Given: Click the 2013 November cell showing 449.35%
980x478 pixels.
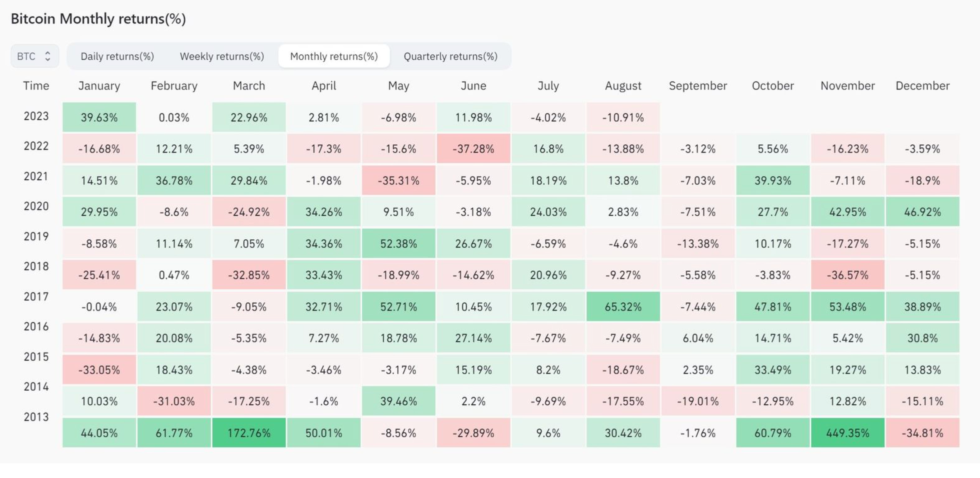Looking at the screenshot, I should [x=847, y=432].
